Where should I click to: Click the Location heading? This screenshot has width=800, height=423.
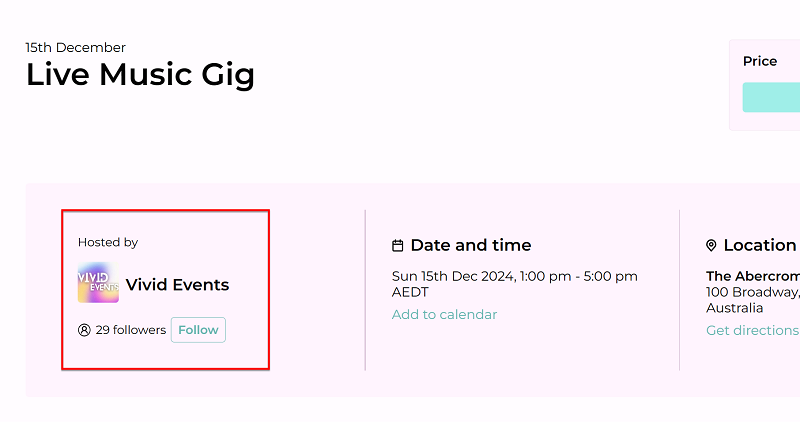tap(760, 245)
